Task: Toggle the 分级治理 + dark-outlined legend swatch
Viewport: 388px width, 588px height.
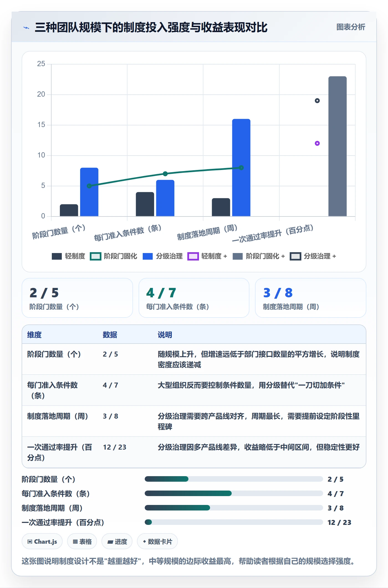Action: 295,256
